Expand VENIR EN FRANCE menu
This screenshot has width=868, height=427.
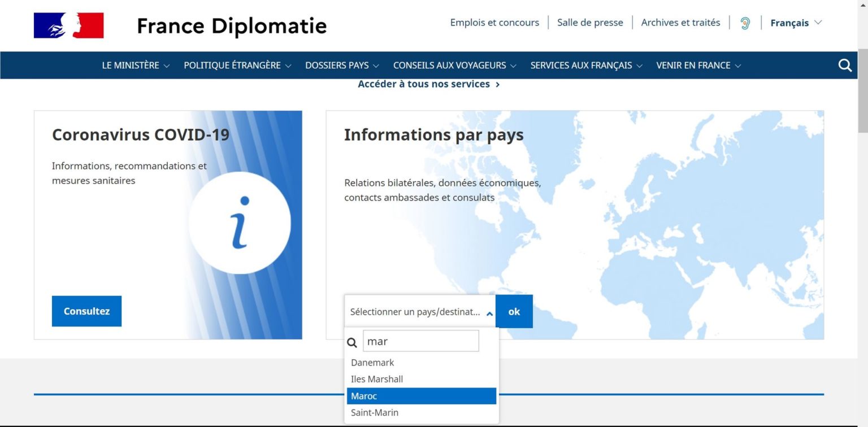[698, 66]
